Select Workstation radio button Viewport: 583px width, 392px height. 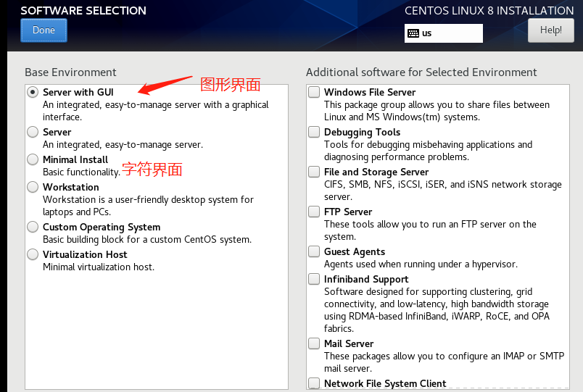[33, 187]
